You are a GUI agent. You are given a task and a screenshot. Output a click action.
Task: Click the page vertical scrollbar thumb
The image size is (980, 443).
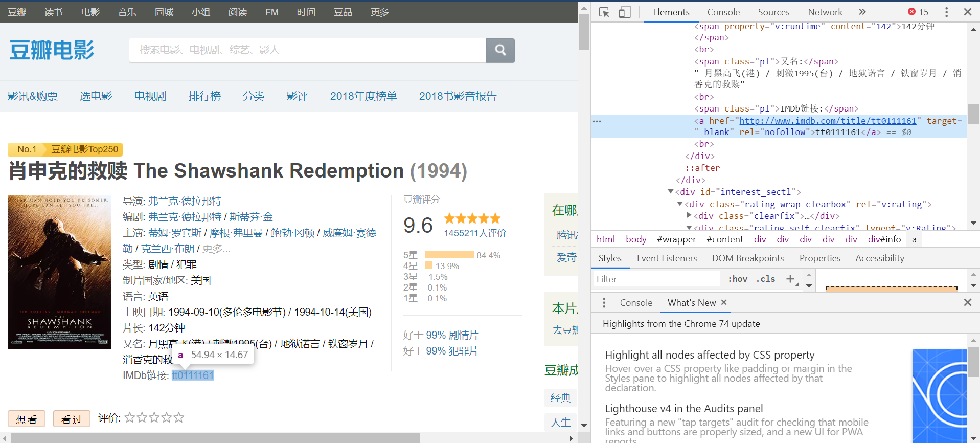coord(584,32)
